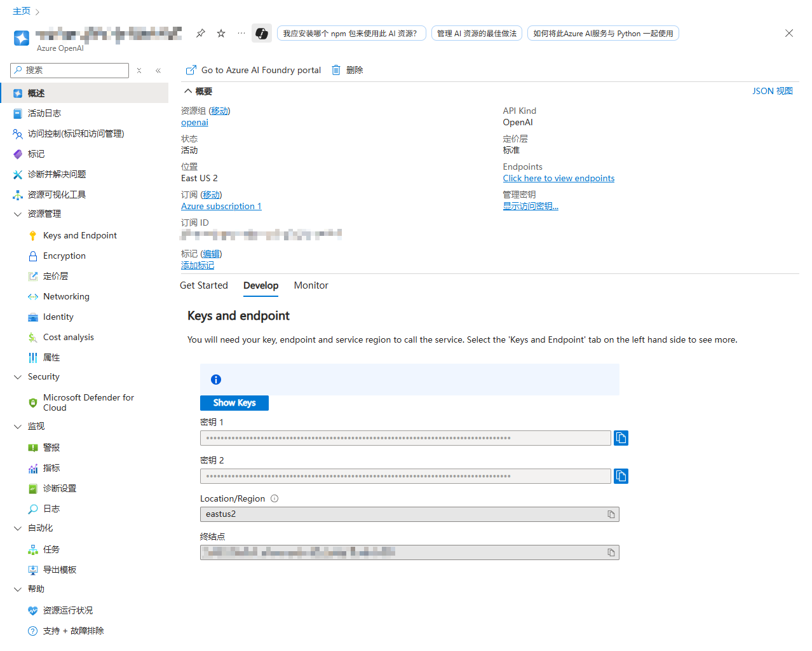Open the Networking settings
This screenshot has height=651, width=812.
65,296
